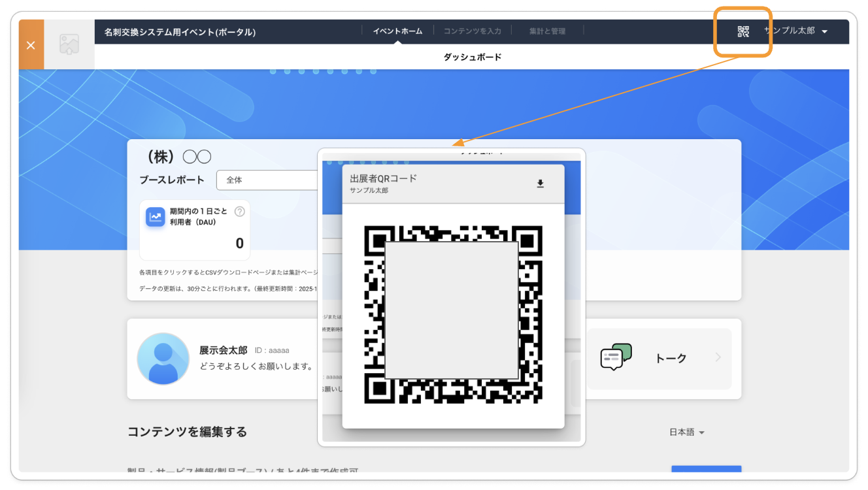Click the 出展者QRコード dialog title
Viewport: 868px width, 490px height.
[383, 178]
